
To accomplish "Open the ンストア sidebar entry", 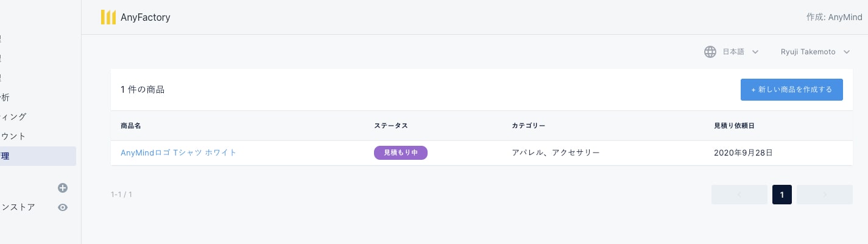I will pos(18,207).
